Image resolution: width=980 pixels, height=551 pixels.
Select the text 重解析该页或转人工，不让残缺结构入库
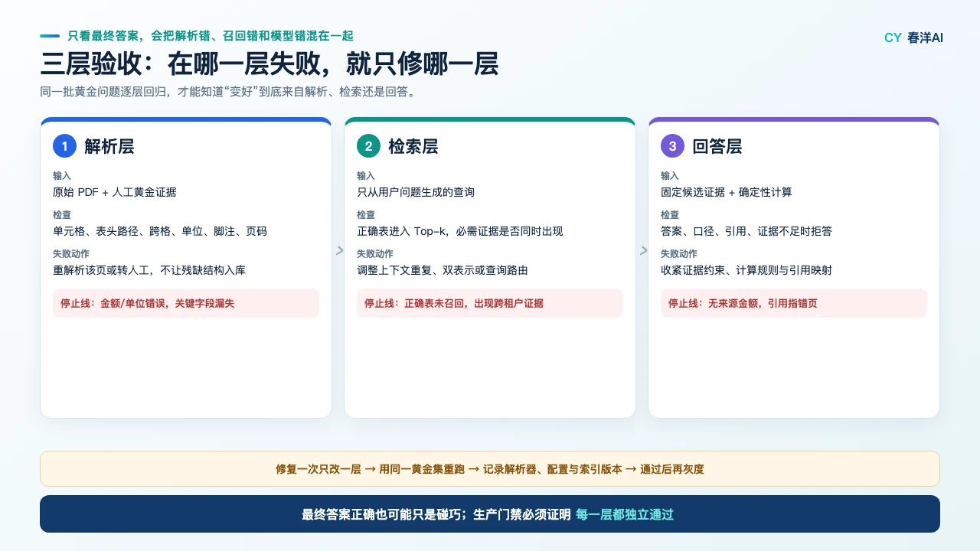click(149, 270)
